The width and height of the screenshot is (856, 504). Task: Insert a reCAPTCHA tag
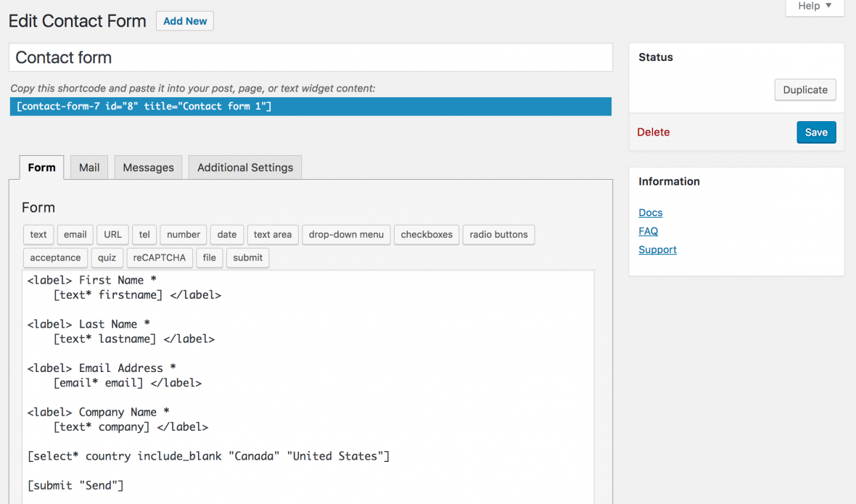pyautogui.click(x=160, y=257)
